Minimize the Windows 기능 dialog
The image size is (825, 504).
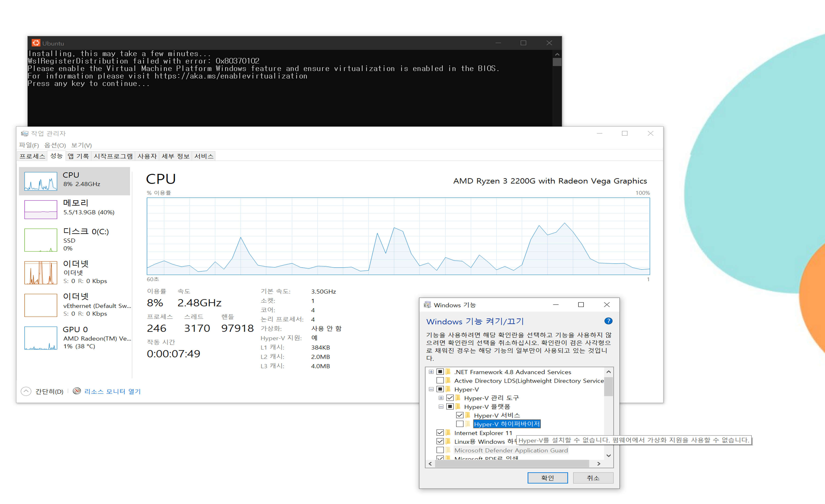[556, 304]
